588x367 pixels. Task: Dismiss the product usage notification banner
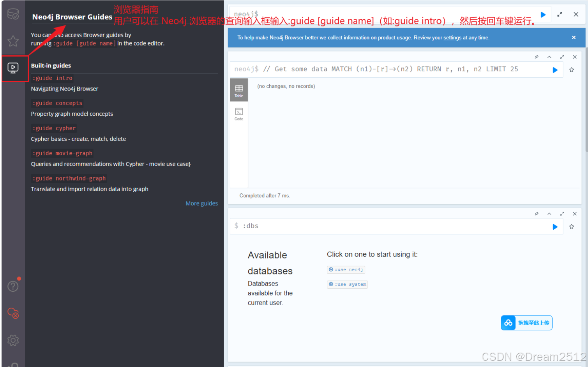tap(574, 37)
